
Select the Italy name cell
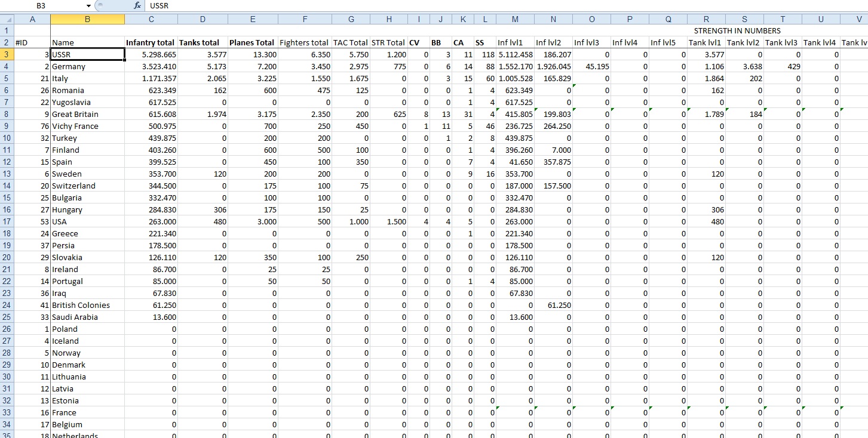click(x=88, y=78)
